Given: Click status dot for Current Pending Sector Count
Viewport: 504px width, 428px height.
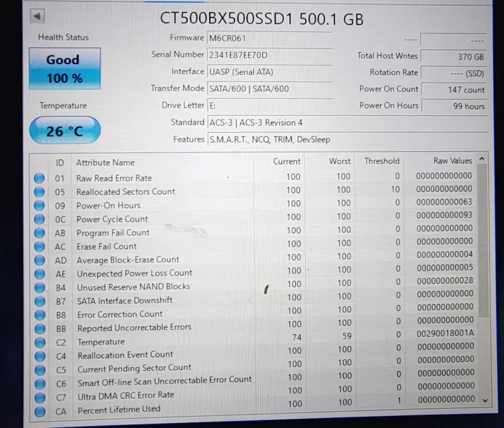Looking at the screenshot, I should 40,370.
